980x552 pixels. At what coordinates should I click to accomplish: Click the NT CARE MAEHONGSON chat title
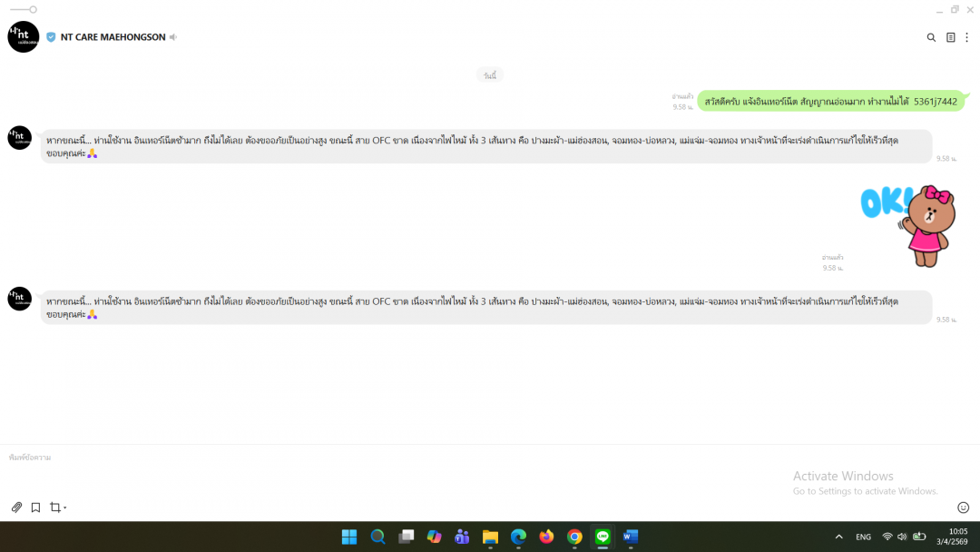point(113,37)
